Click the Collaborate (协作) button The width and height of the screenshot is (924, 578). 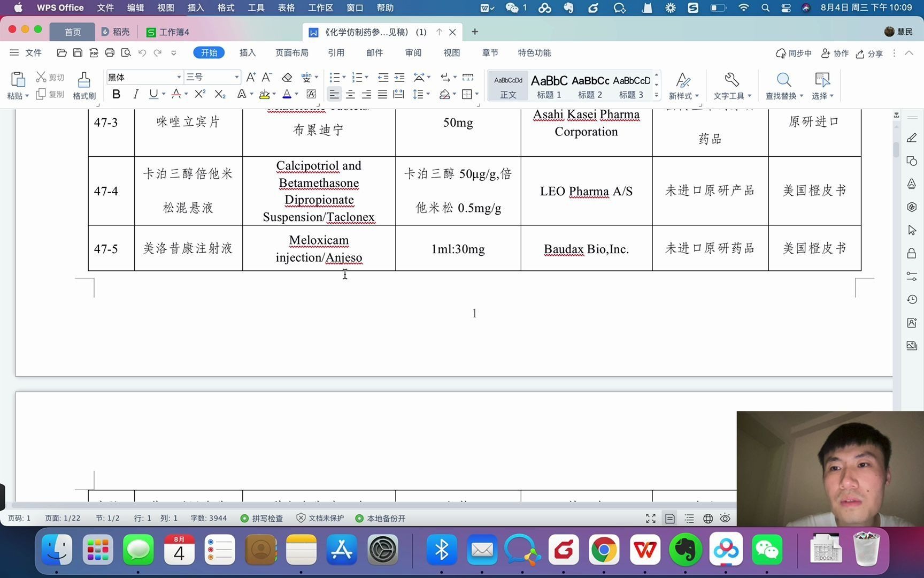[835, 54]
